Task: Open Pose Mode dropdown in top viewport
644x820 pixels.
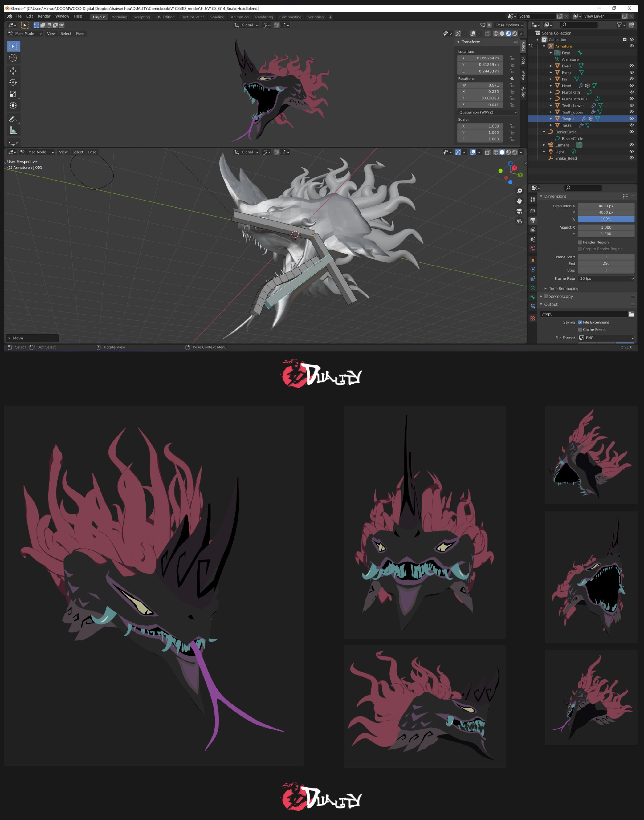Action: pyautogui.click(x=25, y=34)
